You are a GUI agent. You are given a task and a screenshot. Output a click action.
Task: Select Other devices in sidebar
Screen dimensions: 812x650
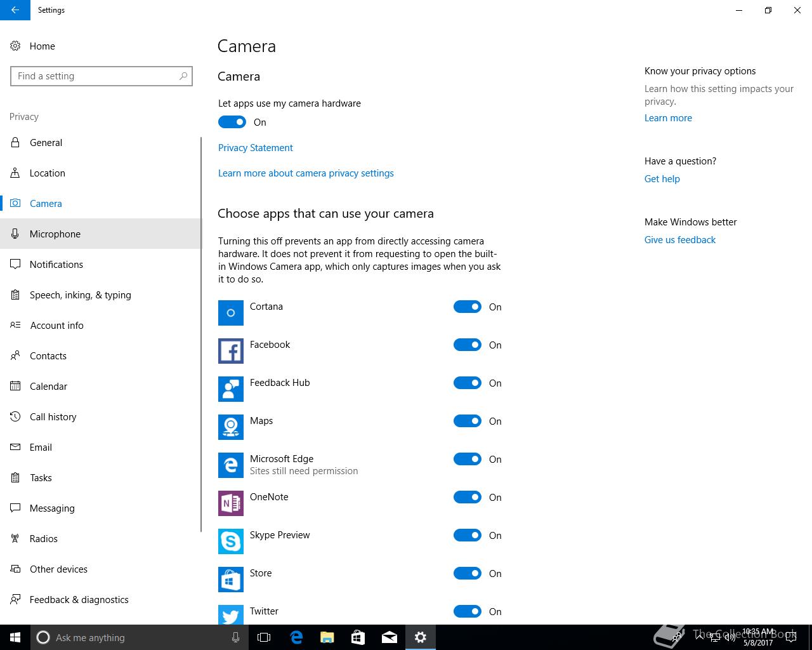click(100, 569)
